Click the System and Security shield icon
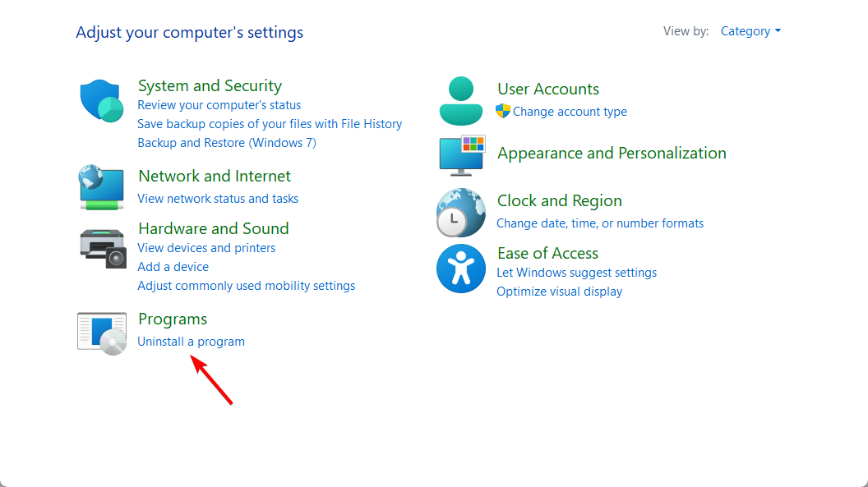The width and height of the screenshot is (868, 487). pyautogui.click(x=101, y=101)
